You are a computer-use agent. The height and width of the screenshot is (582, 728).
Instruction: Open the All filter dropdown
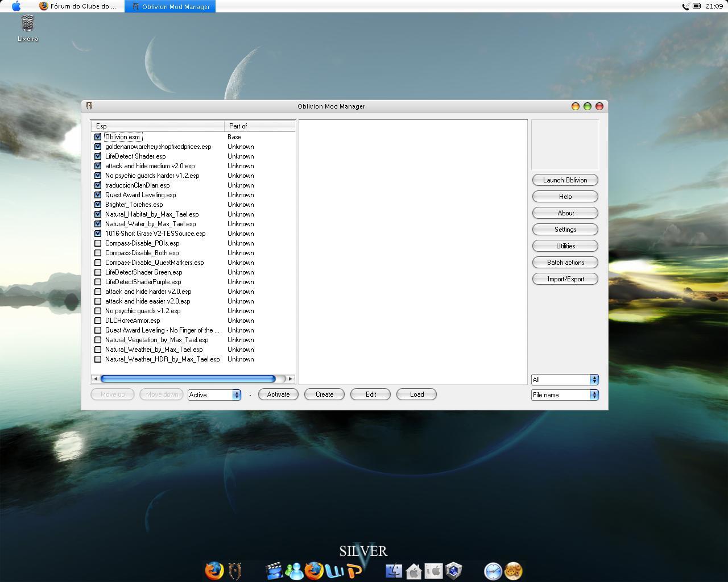point(565,379)
